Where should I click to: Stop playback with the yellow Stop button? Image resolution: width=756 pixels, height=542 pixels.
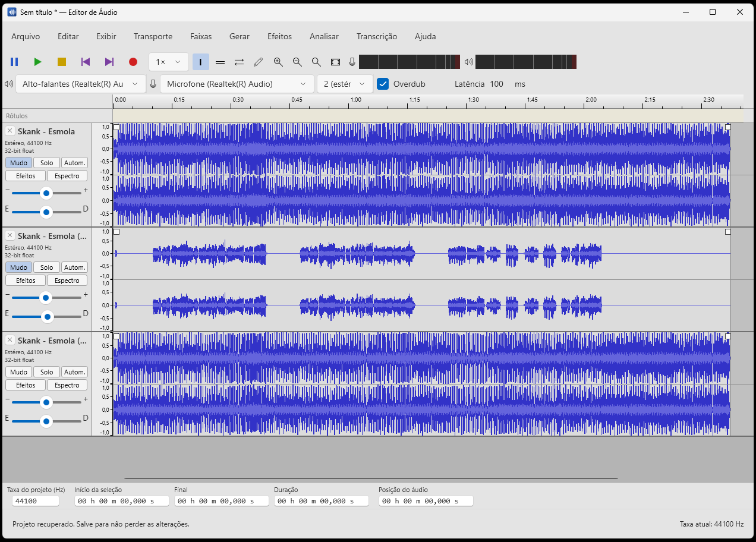pyautogui.click(x=62, y=62)
